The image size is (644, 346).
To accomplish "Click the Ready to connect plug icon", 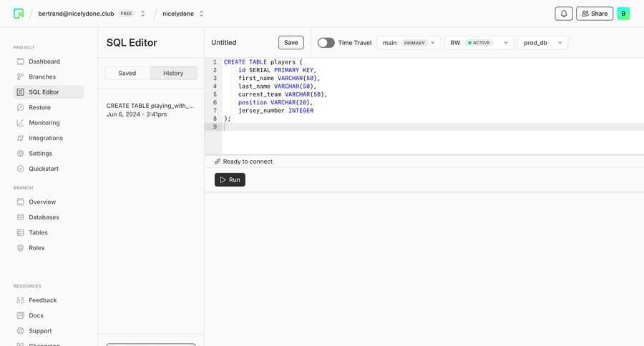I will [x=218, y=162].
